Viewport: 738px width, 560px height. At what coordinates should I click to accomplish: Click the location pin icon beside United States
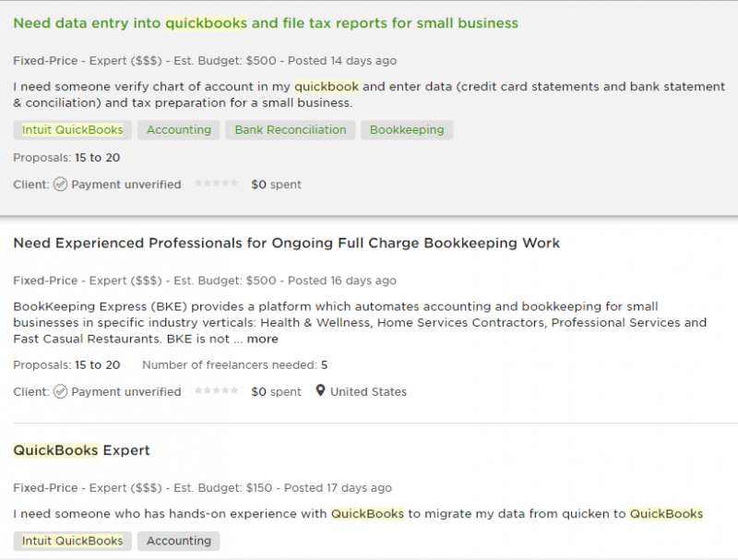click(x=320, y=391)
